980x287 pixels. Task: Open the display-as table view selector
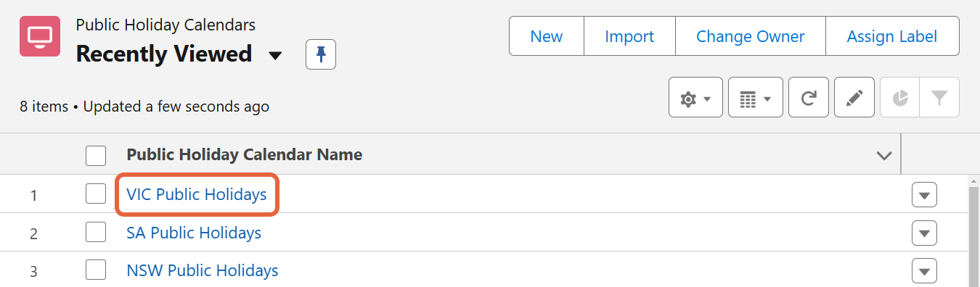click(x=756, y=97)
